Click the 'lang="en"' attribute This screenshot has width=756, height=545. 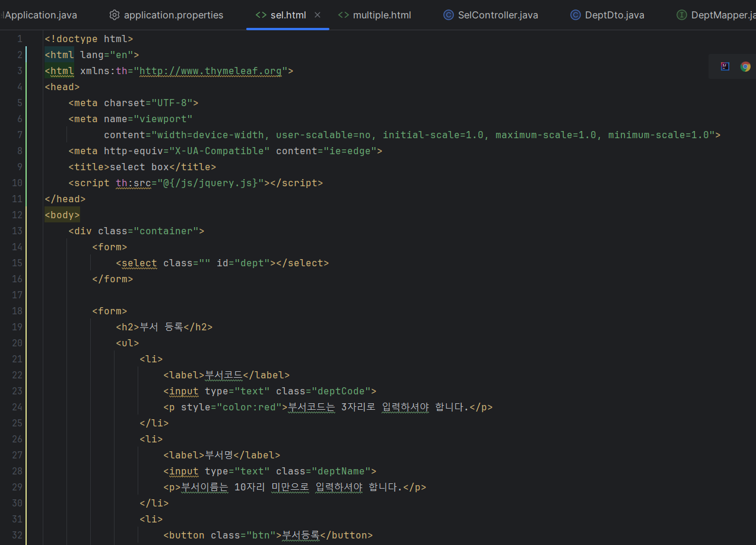(x=107, y=55)
